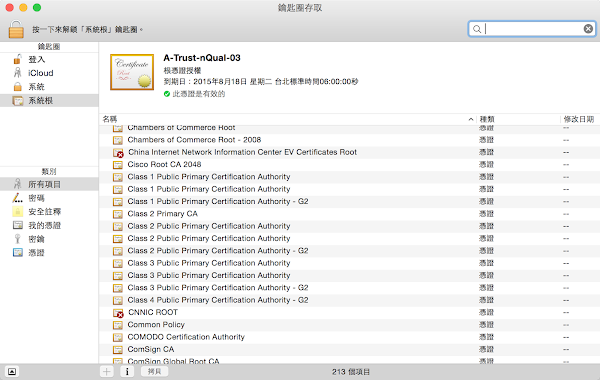Show 密碼 category
Viewport: 600px width, 380px height.
tap(49, 198)
